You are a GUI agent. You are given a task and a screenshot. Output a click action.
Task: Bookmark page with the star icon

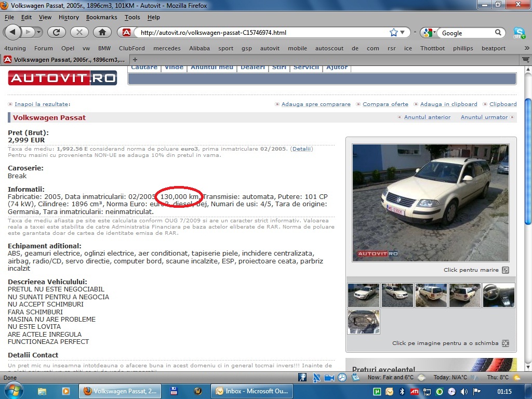pyautogui.click(x=394, y=32)
